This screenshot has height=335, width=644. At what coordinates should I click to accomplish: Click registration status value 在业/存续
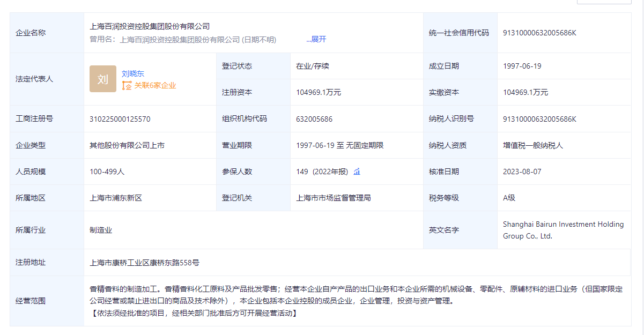313,66
